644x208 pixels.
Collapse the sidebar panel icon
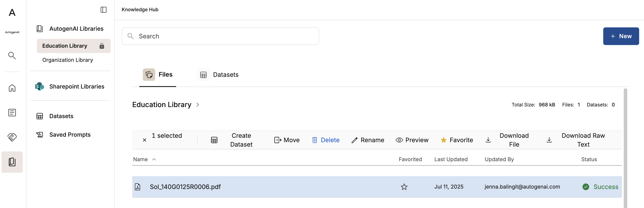(x=104, y=10)
